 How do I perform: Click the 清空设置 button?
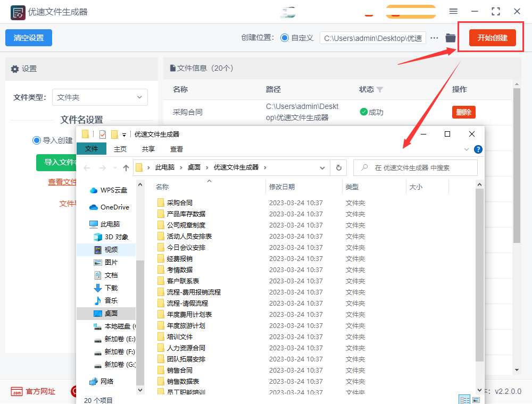point(29,38)
